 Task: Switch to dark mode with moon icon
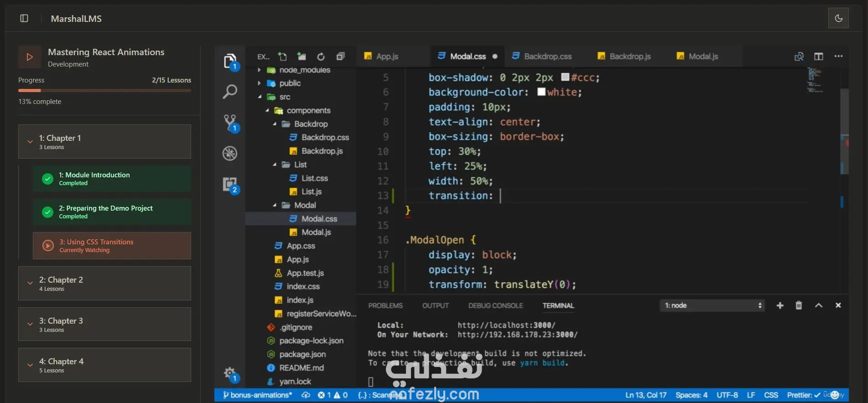[838, 18]
